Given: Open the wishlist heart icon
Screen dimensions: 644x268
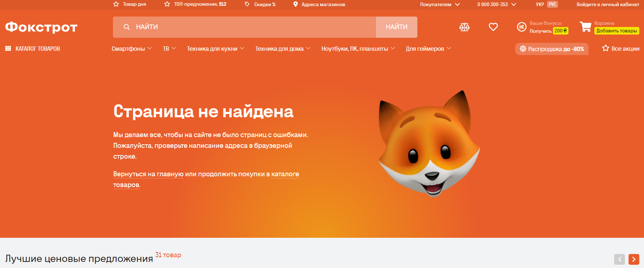Looking at the screenshot, I should click(x=493, y=27).
